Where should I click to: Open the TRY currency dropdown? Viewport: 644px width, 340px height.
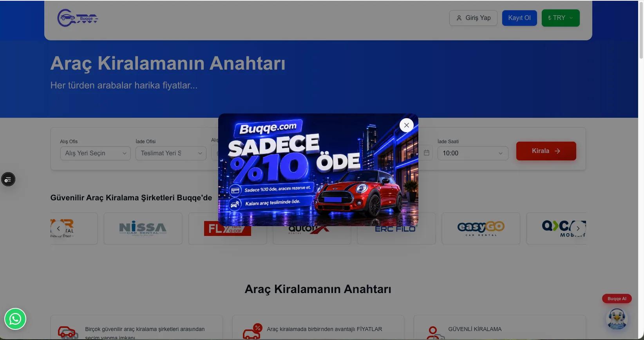561,18
